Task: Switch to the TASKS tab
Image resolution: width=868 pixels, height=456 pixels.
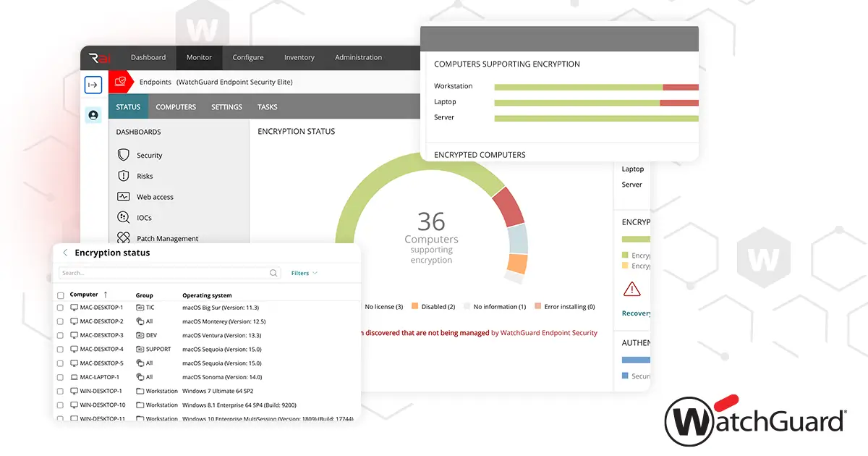Action: (x=268, y=106)
